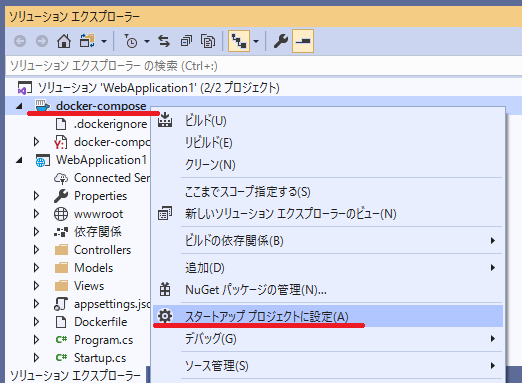Expand the appsettings.json node
This screenshot has height=383, width=522.
pyautogui.click(x=36, y=304)
